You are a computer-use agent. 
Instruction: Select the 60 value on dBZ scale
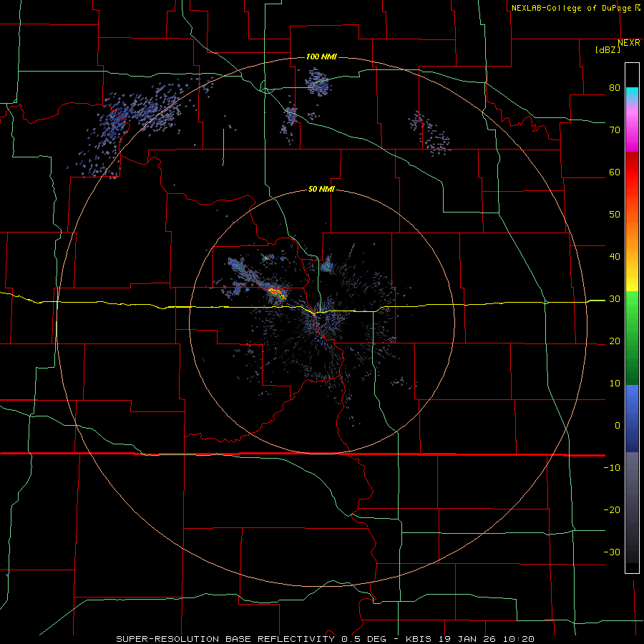615,172
